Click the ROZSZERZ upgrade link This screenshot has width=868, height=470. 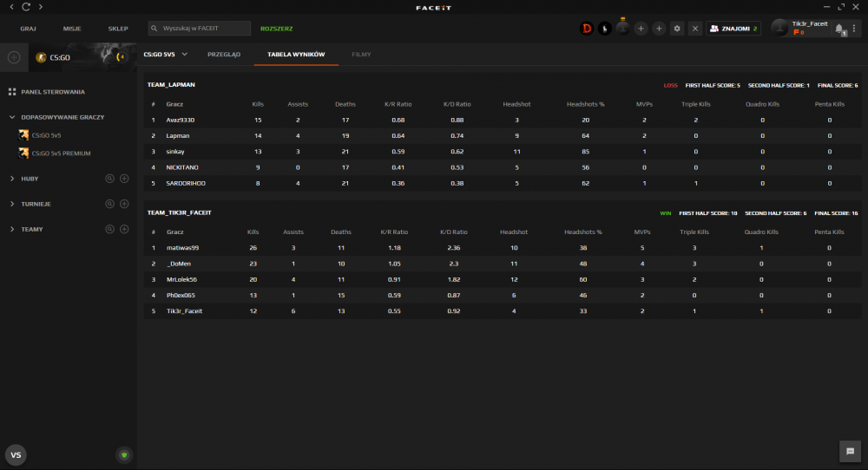click(276, 29)
